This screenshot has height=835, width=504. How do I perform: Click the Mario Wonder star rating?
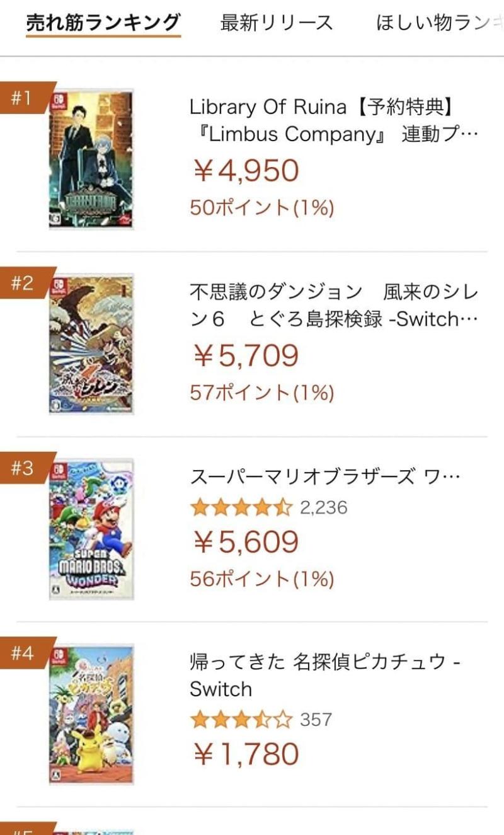click(x=241, y=507)
